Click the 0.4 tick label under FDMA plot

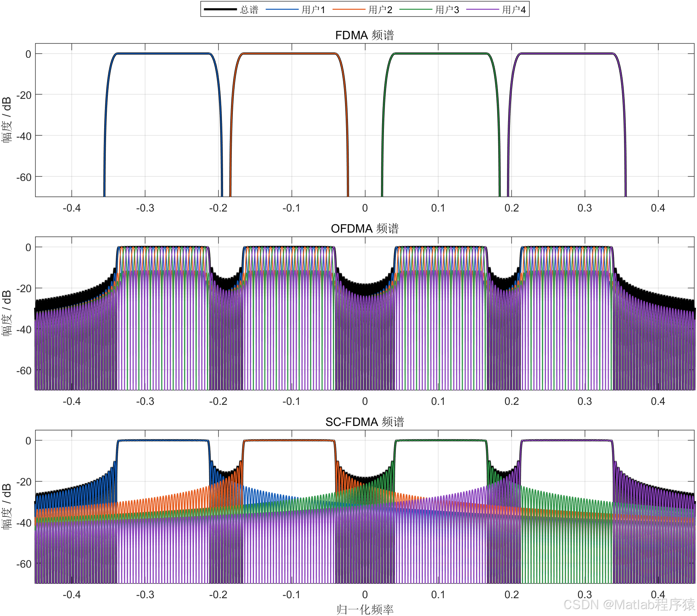click(658, 208)
